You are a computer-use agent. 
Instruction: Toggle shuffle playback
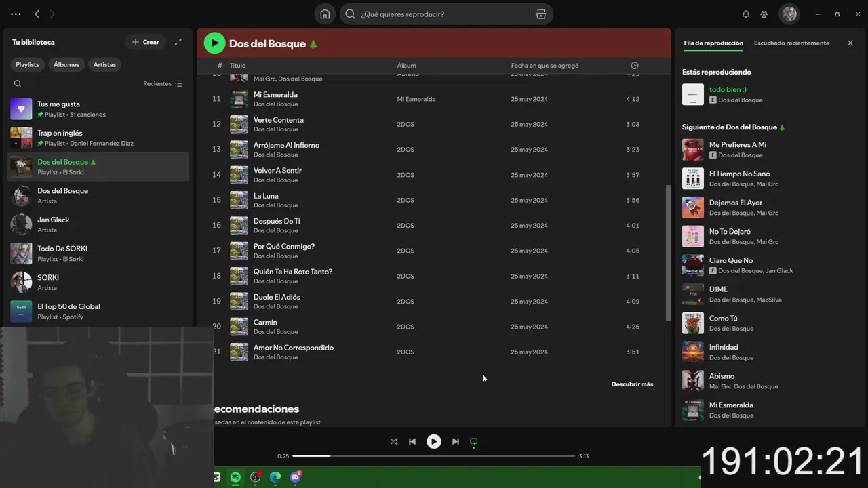click(x=394, y=441)
